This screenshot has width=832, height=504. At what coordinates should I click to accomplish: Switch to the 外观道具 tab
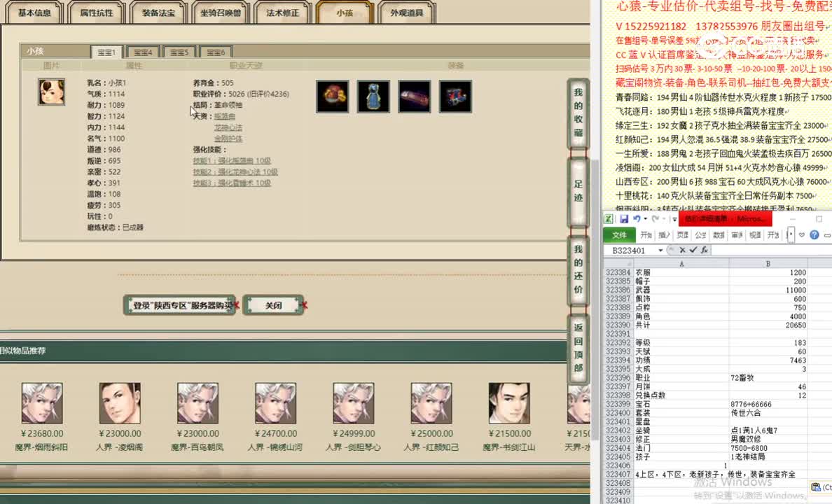pos(407,12)
